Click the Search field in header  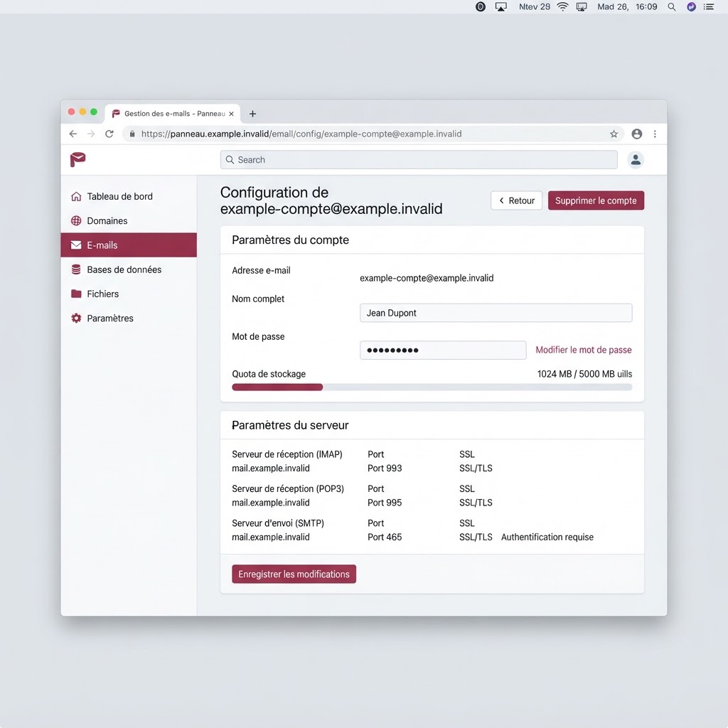[419, 160]
